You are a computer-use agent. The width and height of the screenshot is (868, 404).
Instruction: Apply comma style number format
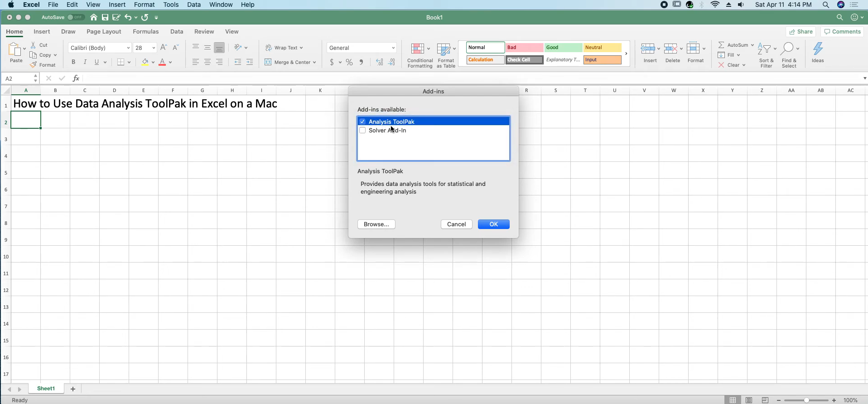(361, 62)
